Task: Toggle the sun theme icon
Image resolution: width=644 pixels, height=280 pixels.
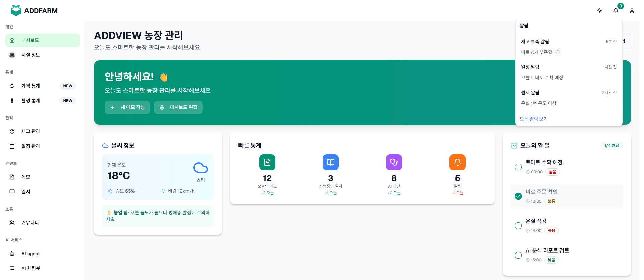Action: click(x=600, y=11)
